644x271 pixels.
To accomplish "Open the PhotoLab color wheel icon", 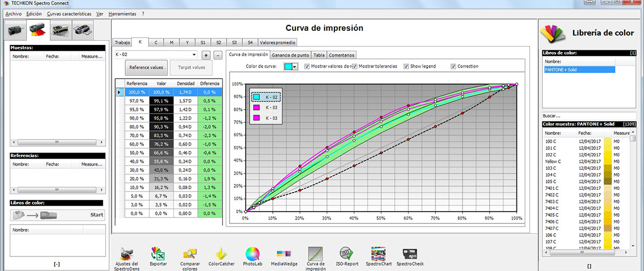I will (x=252, y=253).
